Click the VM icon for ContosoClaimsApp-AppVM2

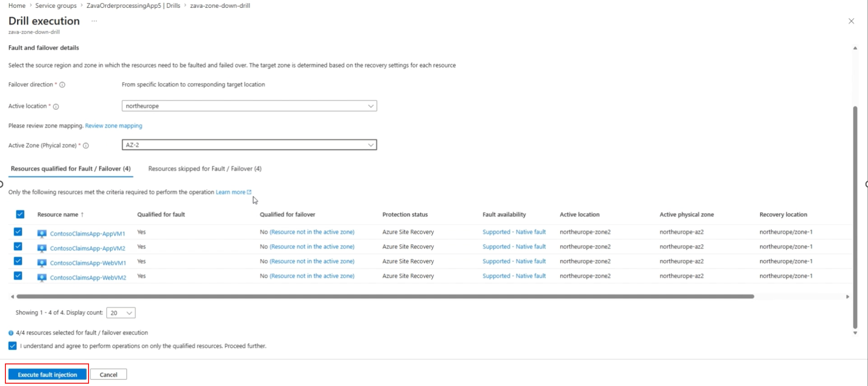coord(42,249)
